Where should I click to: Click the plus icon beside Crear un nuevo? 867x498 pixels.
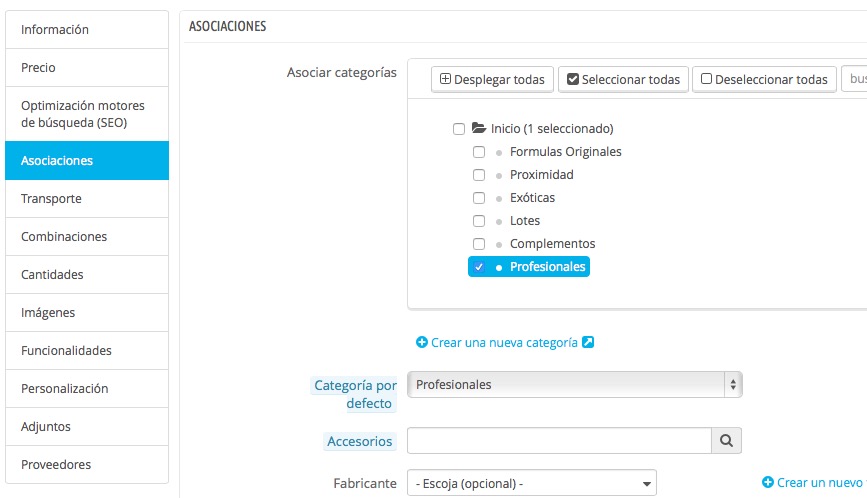[x=768, y=482]
